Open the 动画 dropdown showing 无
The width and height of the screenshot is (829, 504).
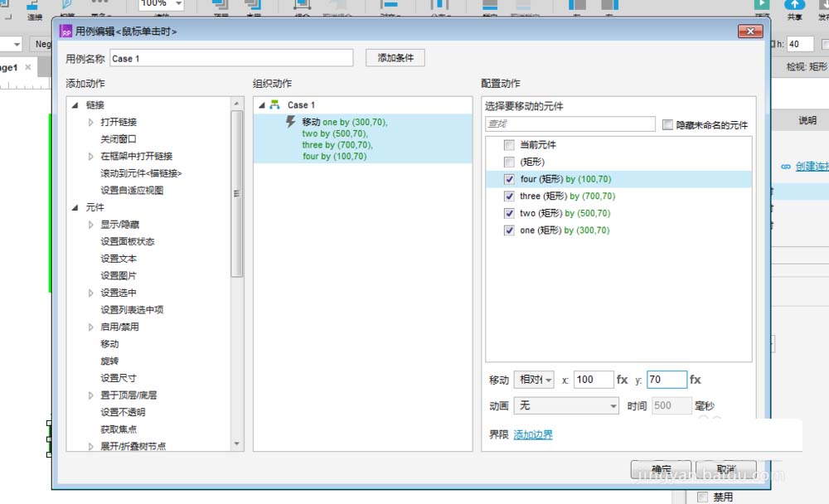(566, 406)
